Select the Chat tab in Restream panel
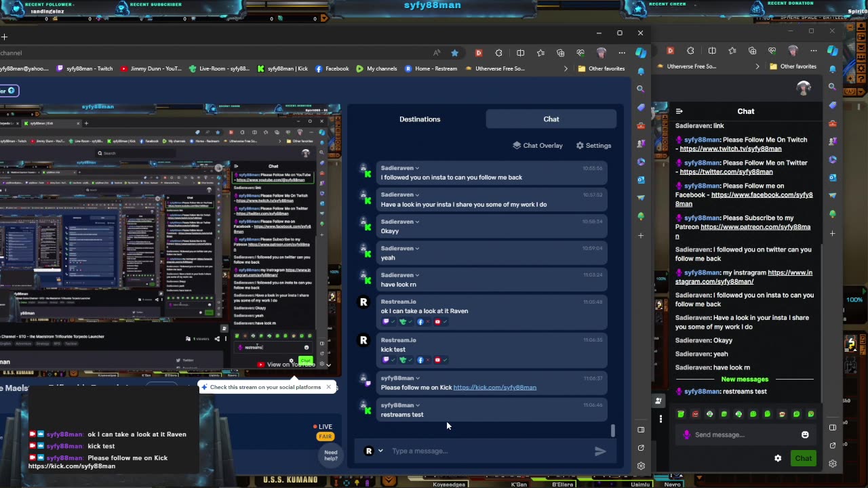Image resolution: width=868 pixels, height=488 pixels. click(551, 119)
